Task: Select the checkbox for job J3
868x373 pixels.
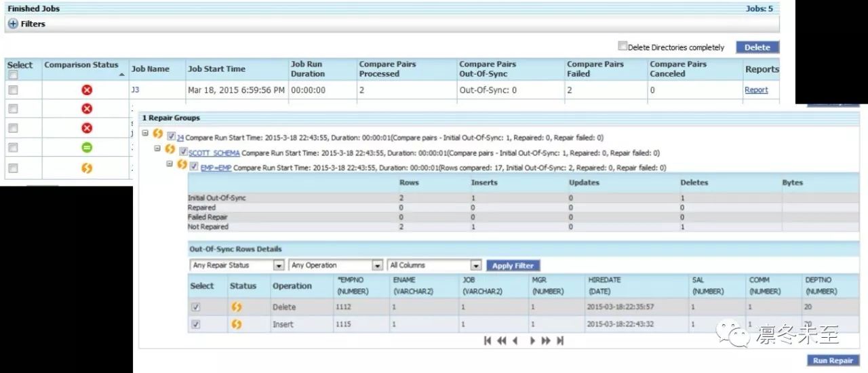Action: pos(13,90)
